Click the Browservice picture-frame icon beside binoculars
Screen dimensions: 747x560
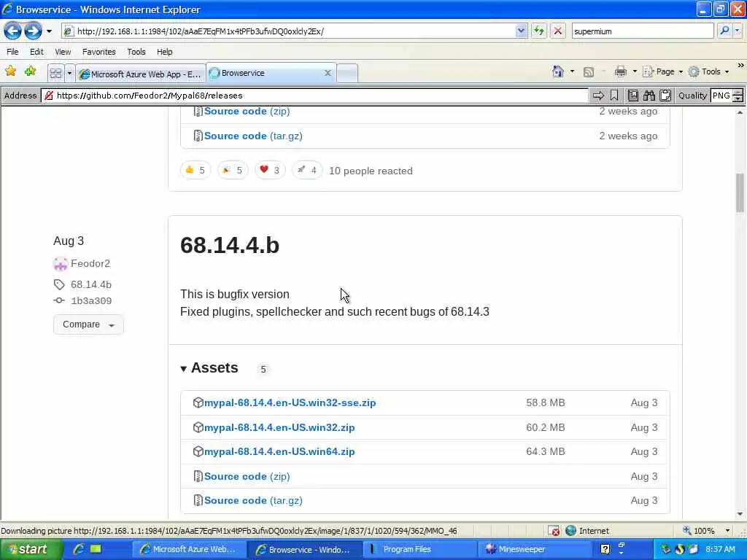click(632, 96)
